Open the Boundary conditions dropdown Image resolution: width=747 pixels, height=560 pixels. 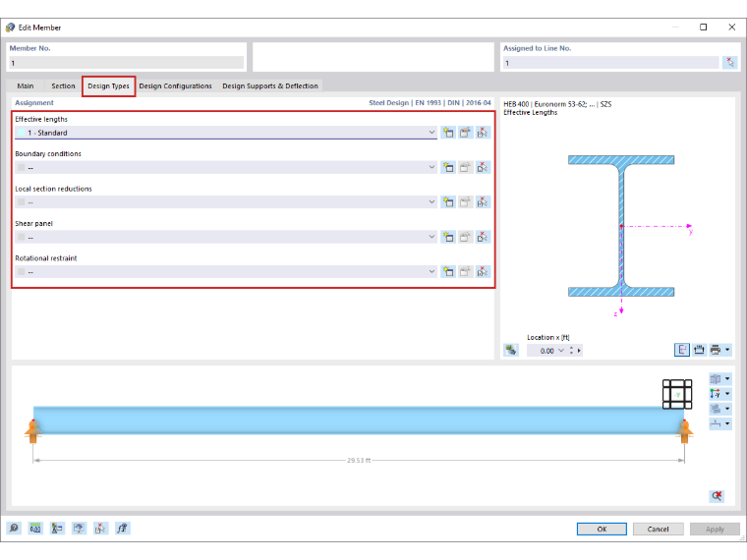[431, 167]
